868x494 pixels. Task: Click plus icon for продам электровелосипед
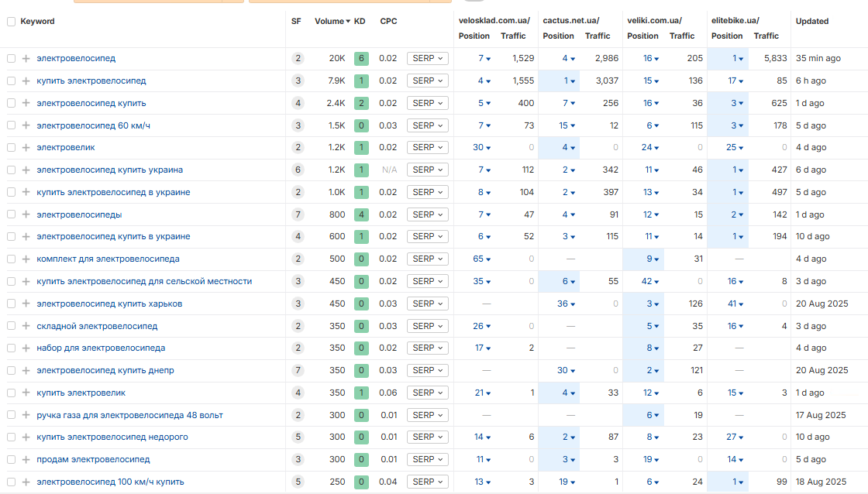pyautogui.click(x=26, y=459)
